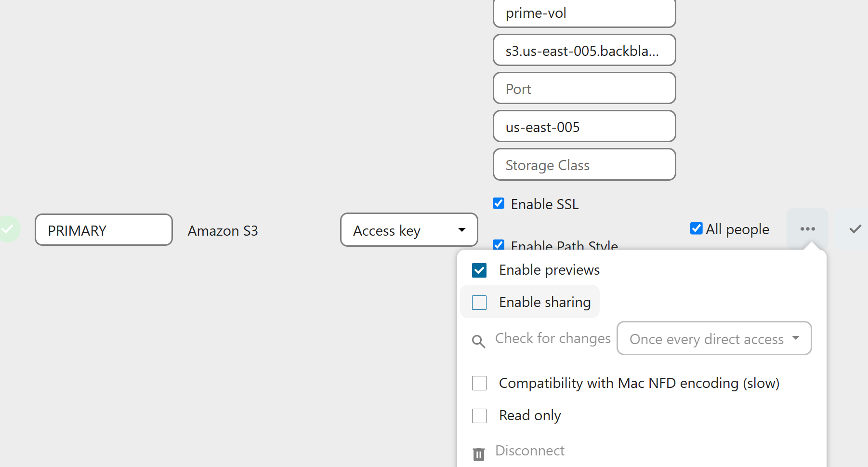The height and width of the screenshot is (467, 868).
Task: Toggle the Enable previews checkbox
Action: pos(479,270)
